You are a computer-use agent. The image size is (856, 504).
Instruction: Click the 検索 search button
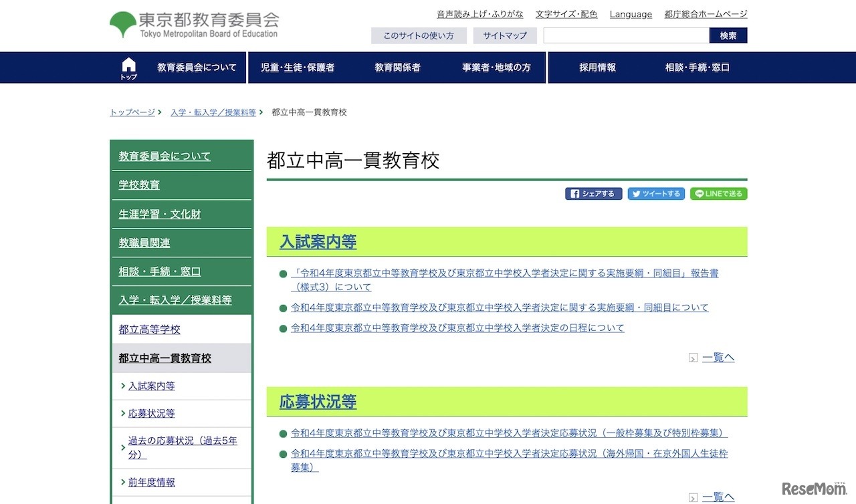[x=728, y=35]
